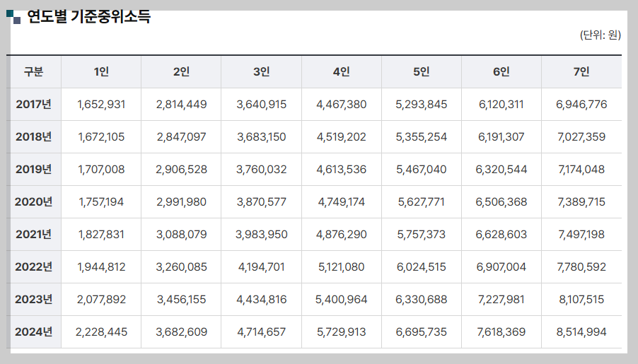
Task: Click the 5,729,913 figure
Action: 342,332
